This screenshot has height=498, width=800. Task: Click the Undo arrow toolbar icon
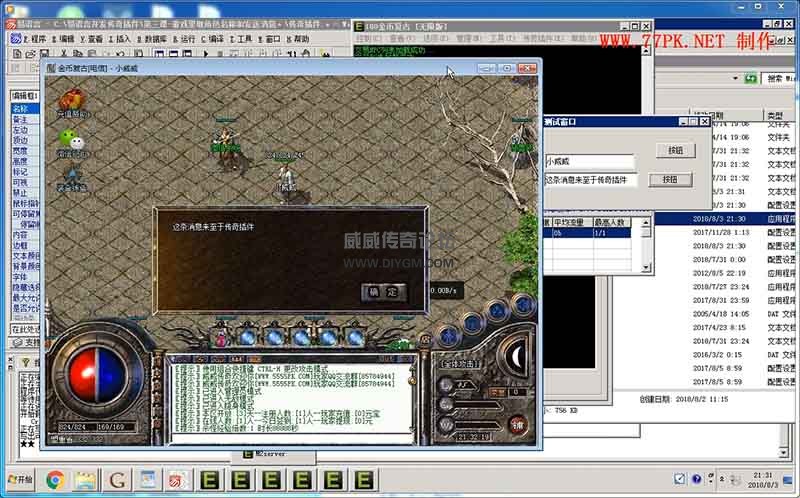click(120, 53)
